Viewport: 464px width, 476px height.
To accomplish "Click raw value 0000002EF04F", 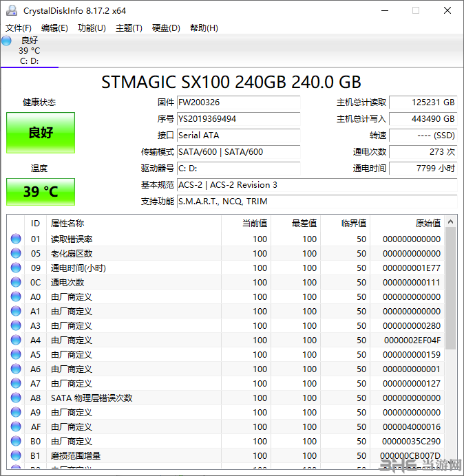I will (412, 340).
